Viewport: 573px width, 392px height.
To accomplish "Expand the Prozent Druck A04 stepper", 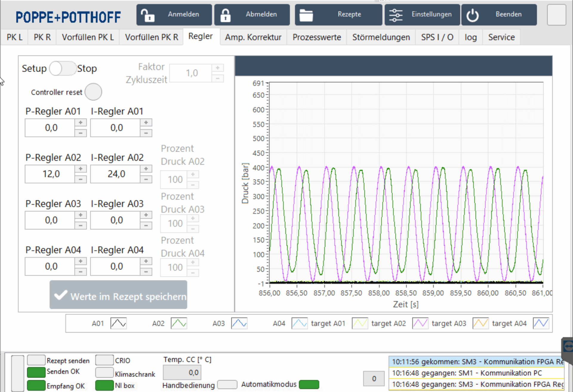I will click(192, 262).
